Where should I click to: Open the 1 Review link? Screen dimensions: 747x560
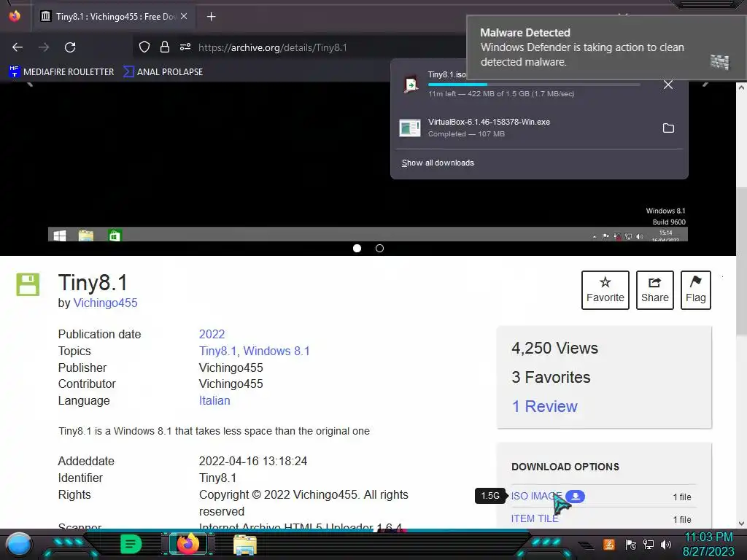(544, 406)
